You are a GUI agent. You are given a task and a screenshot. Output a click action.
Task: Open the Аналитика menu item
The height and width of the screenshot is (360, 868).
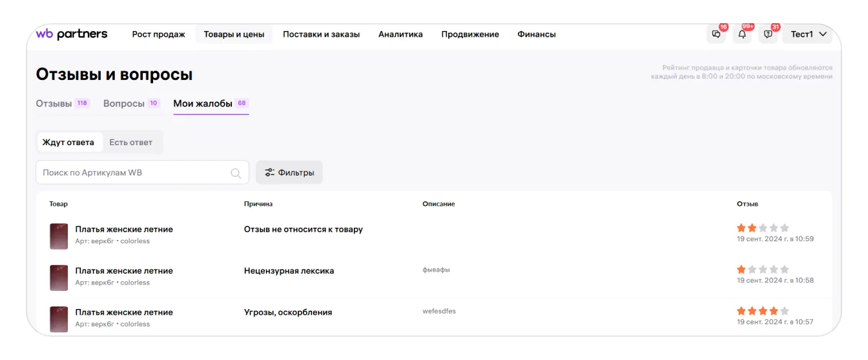point(400,35)
